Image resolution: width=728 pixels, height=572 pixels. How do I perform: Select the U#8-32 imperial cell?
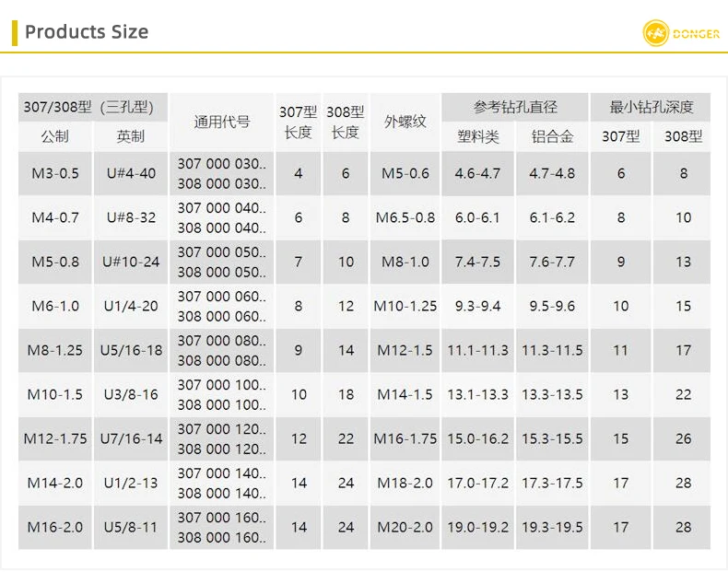pos(131,217)
